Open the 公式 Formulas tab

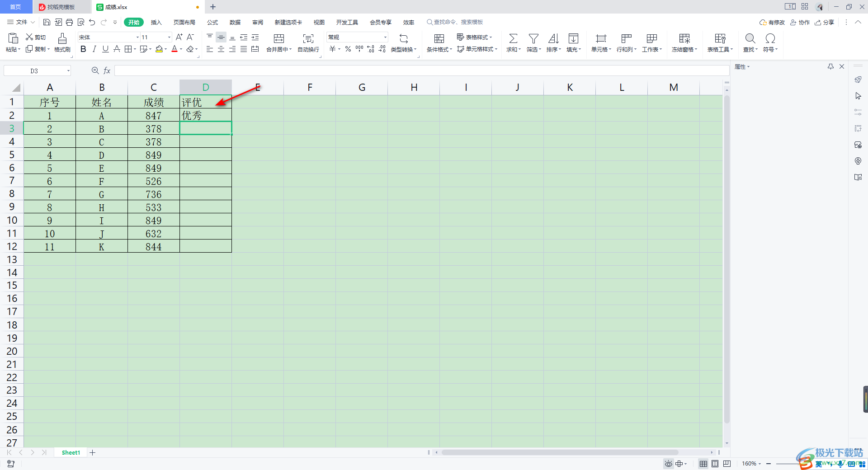(212, 22)
